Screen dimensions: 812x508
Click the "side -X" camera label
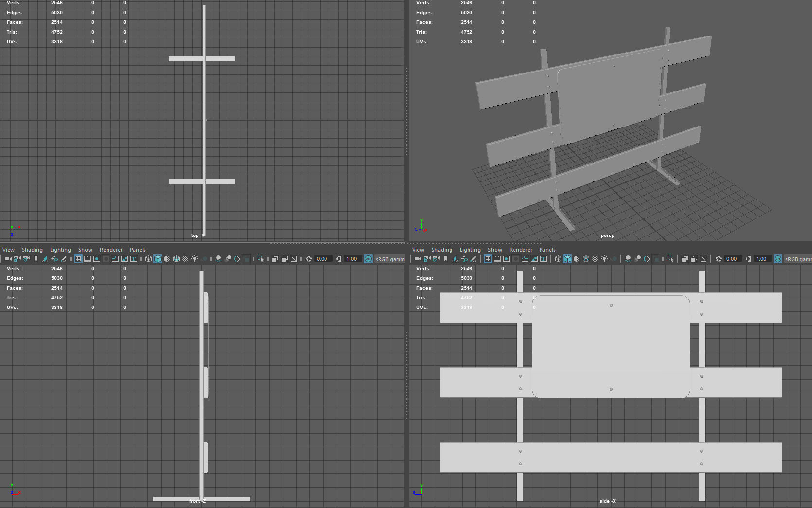[607, 501]
